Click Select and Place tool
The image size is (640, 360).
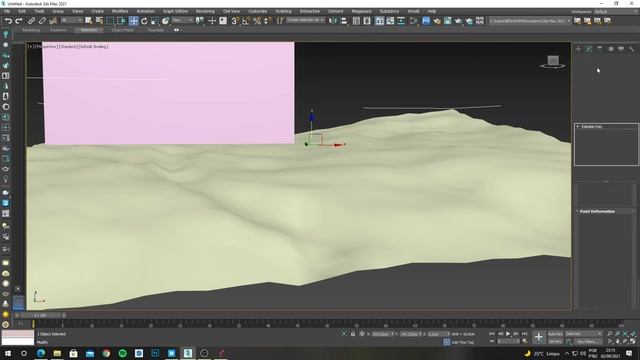[165, 20]
